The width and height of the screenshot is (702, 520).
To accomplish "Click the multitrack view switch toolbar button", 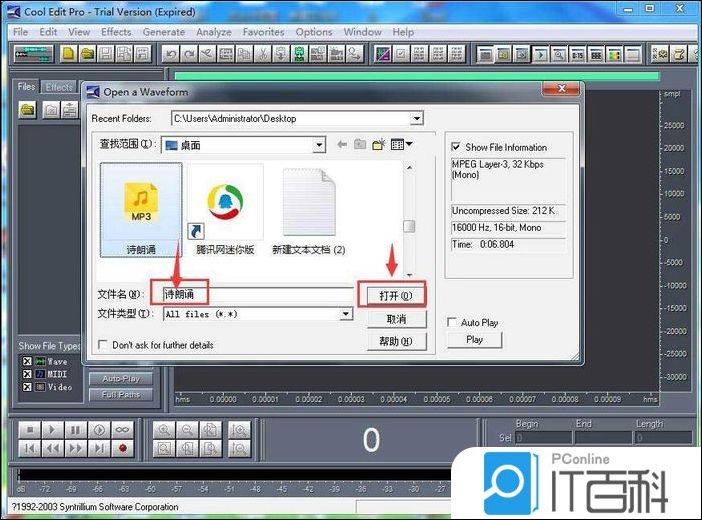I will tap(34, 54).
